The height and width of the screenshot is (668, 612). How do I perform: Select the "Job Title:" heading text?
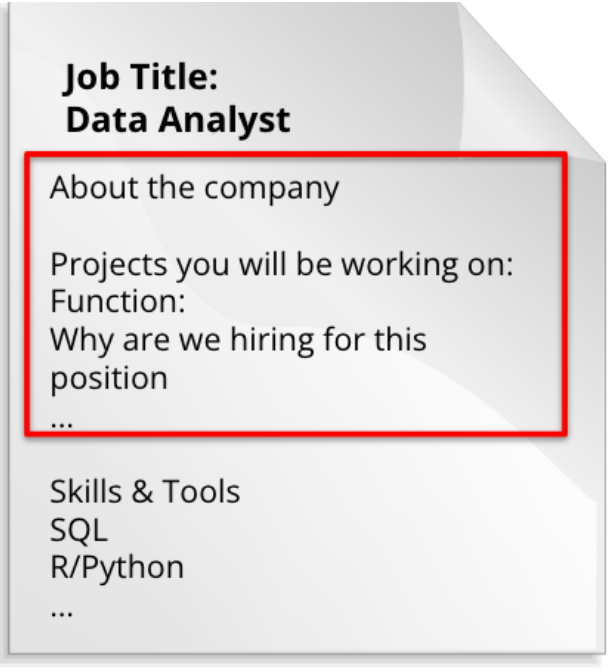click(x=141, y=77)
